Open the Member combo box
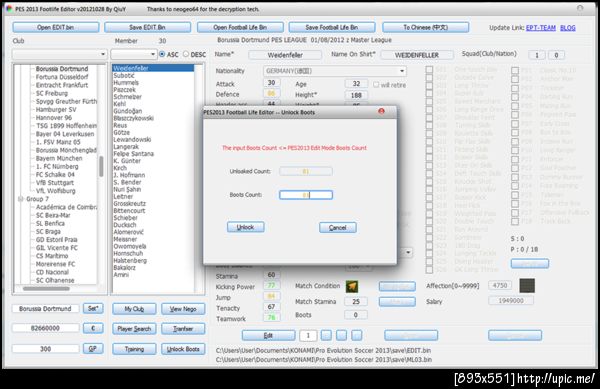 pyautogui.click(x=134, y=54)
